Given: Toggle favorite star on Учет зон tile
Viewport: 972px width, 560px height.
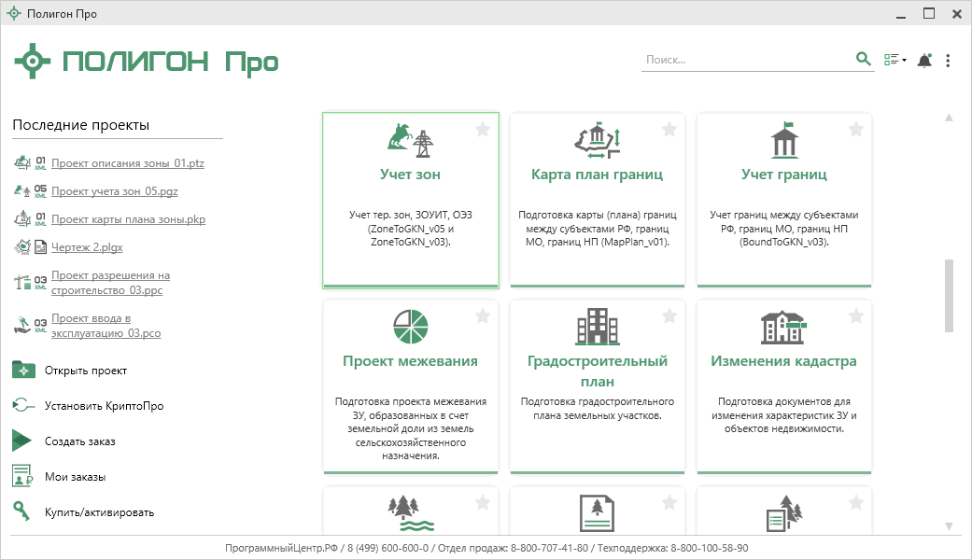Looking at the screenshot, I should tap(483, 130).
